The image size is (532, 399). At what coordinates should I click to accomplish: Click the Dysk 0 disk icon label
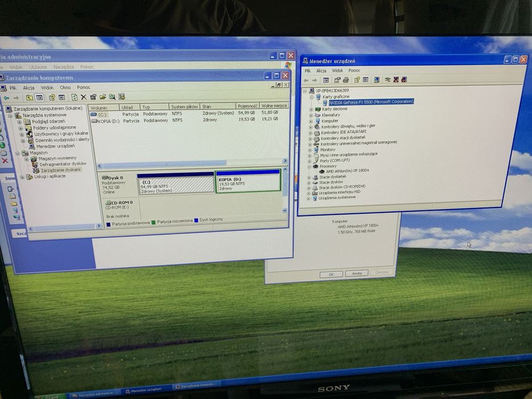point(113,178)
